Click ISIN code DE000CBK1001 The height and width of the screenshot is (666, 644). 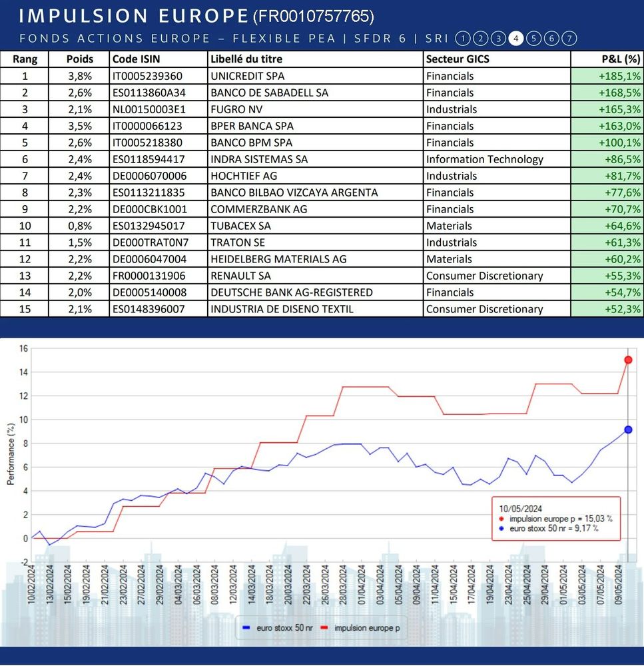150,209
